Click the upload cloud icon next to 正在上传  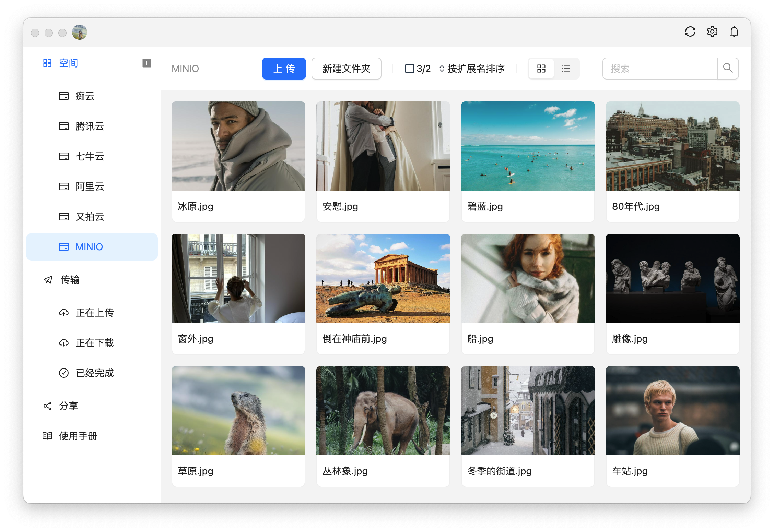pyautogui.click(x=64, y=313)
